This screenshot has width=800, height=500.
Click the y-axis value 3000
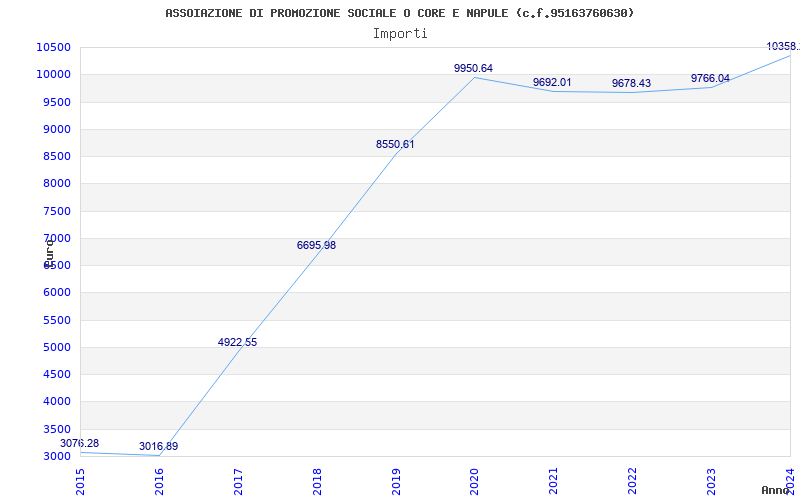tap(57, 456)
